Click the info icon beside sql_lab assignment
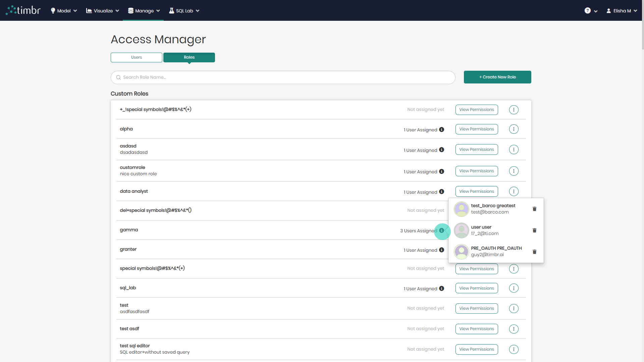The height and width of the screenshot is (362, 644). click(x=442, y=288)
